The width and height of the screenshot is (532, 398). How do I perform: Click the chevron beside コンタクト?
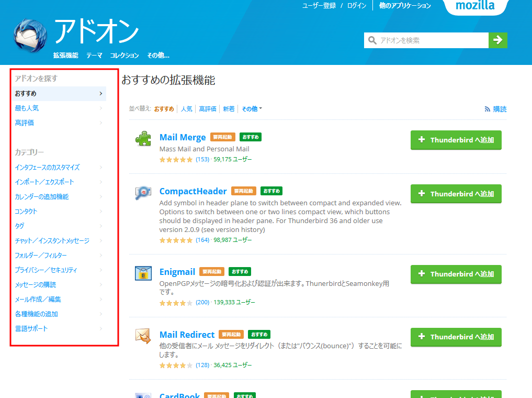[x=101, y=211]
